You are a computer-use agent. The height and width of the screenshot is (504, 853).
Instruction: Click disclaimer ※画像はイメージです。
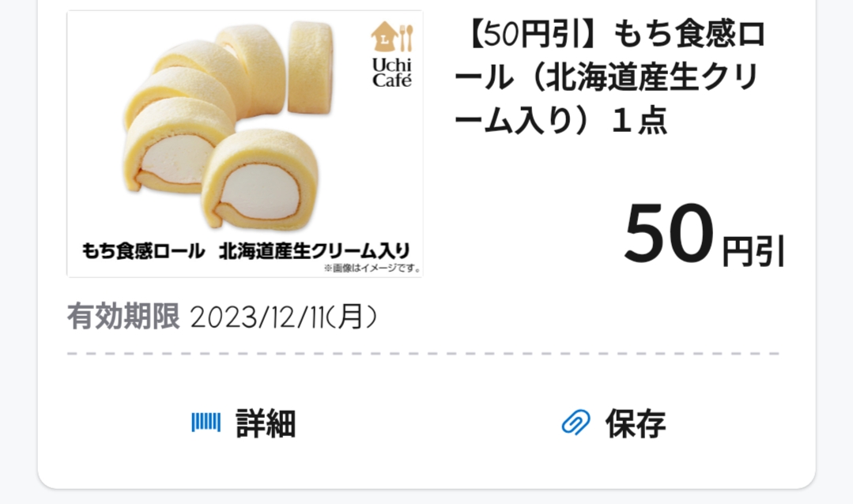[372, 268]
